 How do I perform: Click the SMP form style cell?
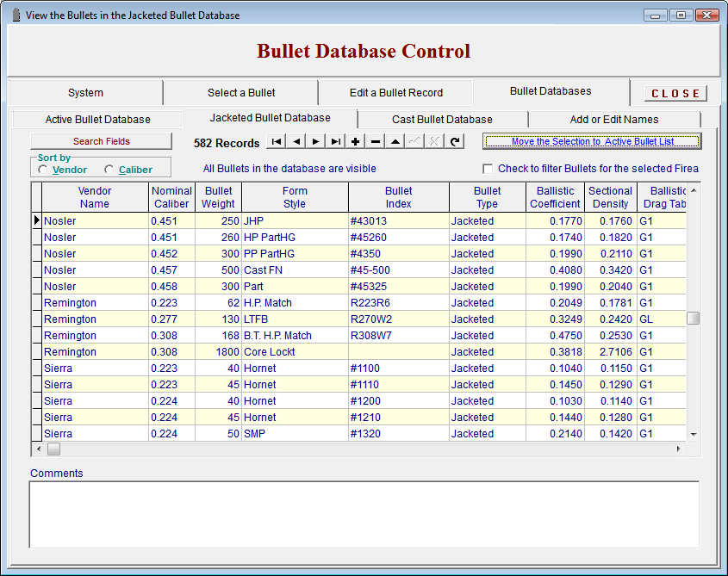click(295, 434)
